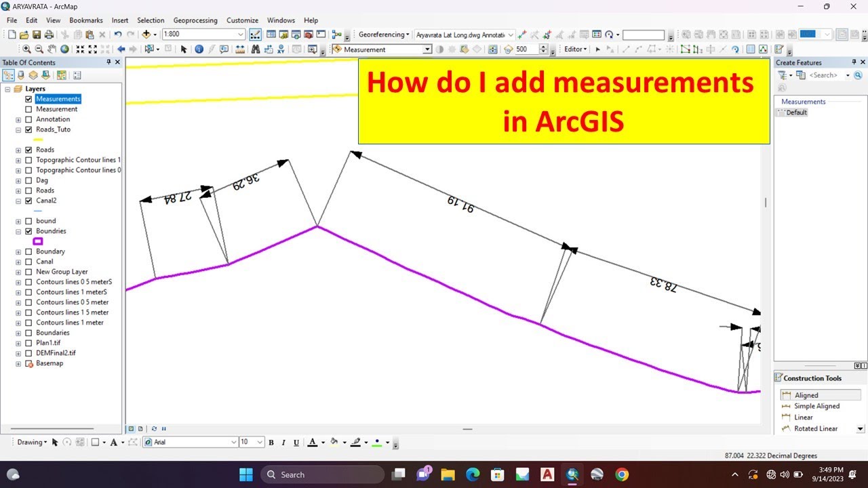
Task: Click the Go To XY icon
Action: [x=281, y=49]
